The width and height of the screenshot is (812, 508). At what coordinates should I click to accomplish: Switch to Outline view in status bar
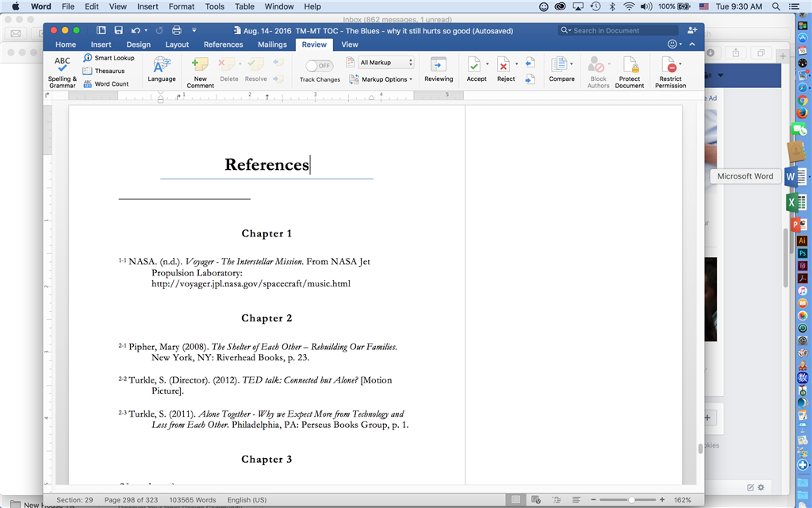[556, 500]
